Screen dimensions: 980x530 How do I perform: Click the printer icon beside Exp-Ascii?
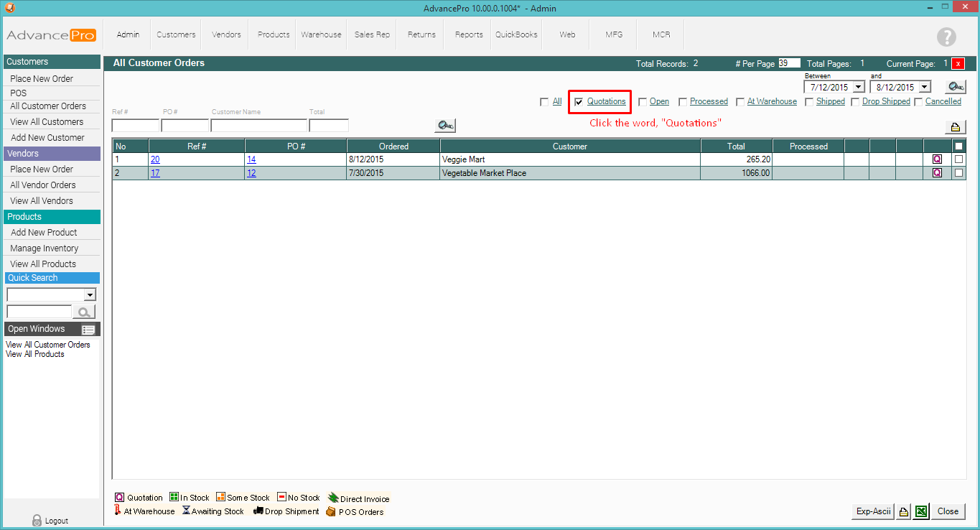click(904, 511)
